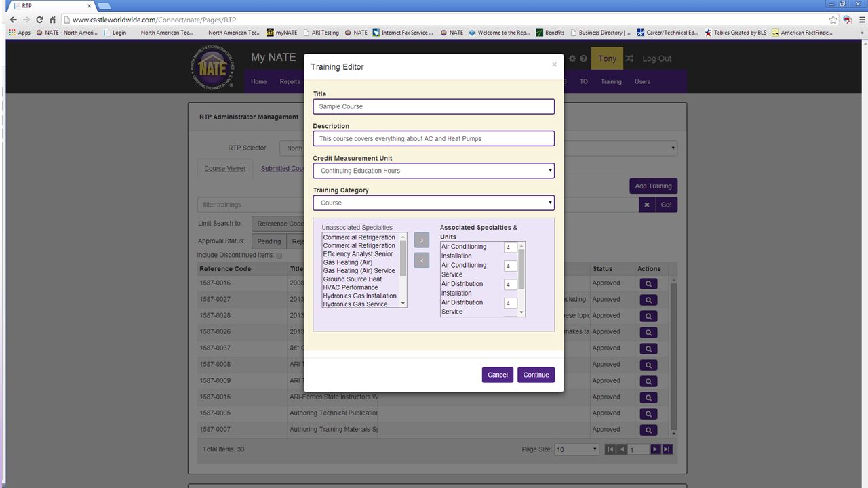Viewport: 868px width, 488px height.
Task: View details for course 1587-0026
Action: 648,332
